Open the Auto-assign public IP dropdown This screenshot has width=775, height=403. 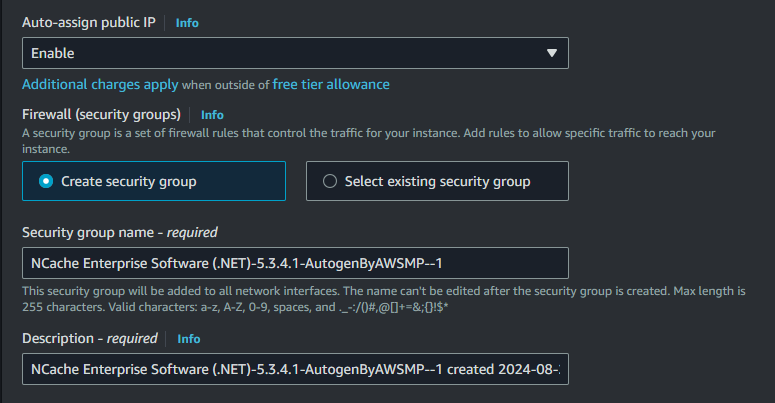295,53
